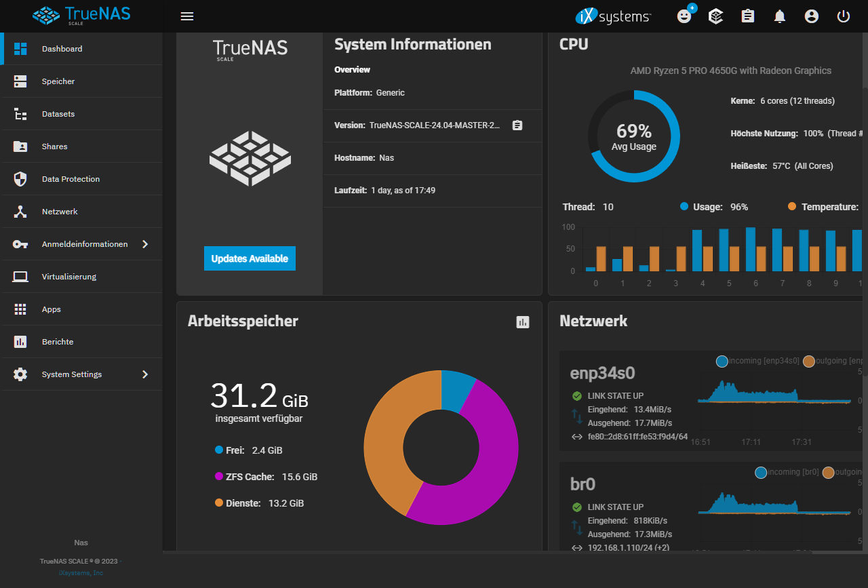This screenshot has width=868, height=588.
Task: Click the TrueNAS SCALE logo in header
Action: click(x=81, y=15)
